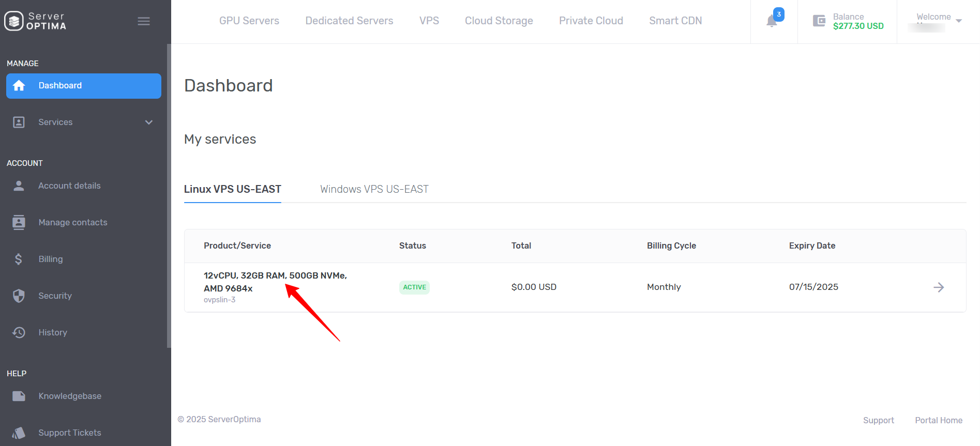
Task: Click the Support footer link
Action: [879, 420]
